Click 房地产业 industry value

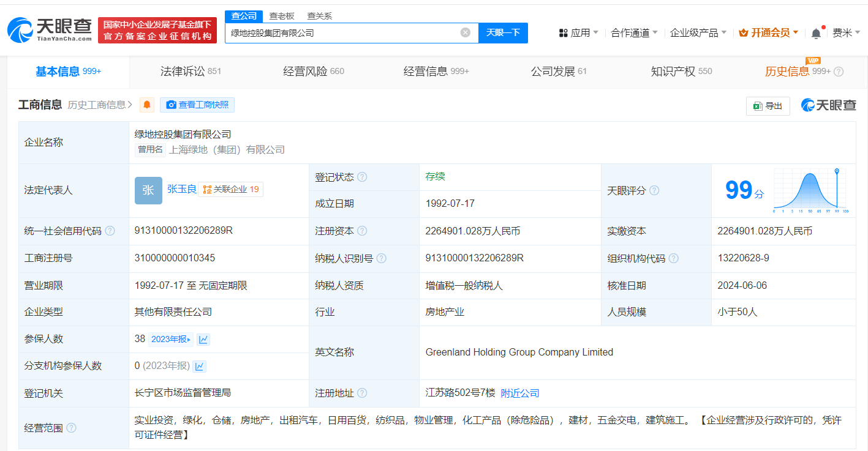click(x=445, y=312)
